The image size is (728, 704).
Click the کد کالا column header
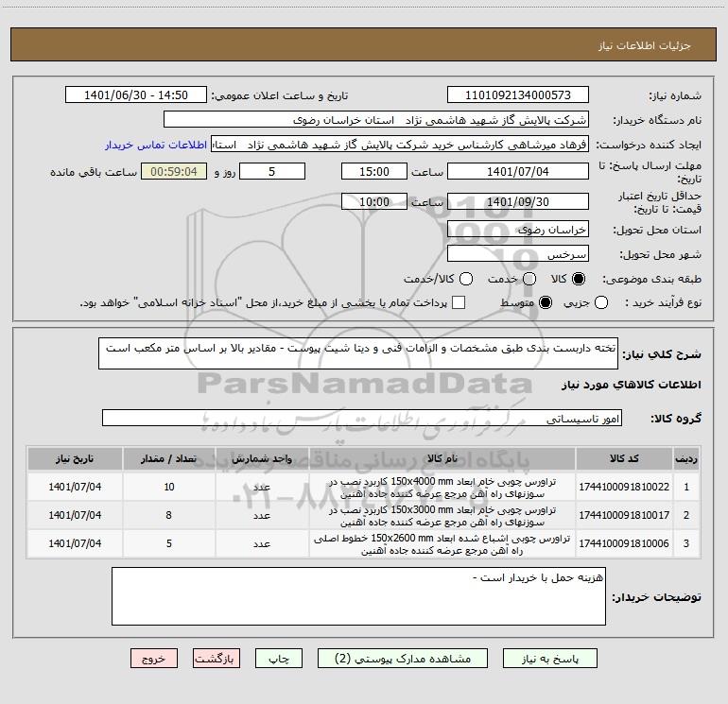tap(624, 459)
